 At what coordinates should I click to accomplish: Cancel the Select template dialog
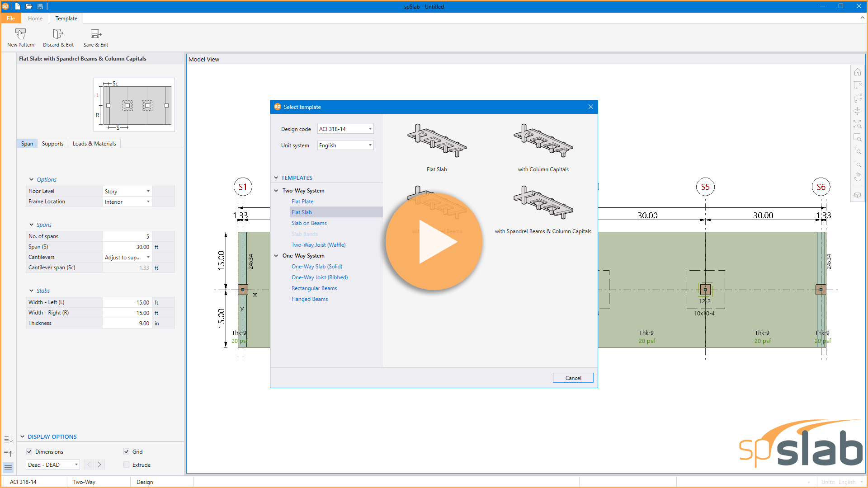pyautogui.click(x=573, y=378)
